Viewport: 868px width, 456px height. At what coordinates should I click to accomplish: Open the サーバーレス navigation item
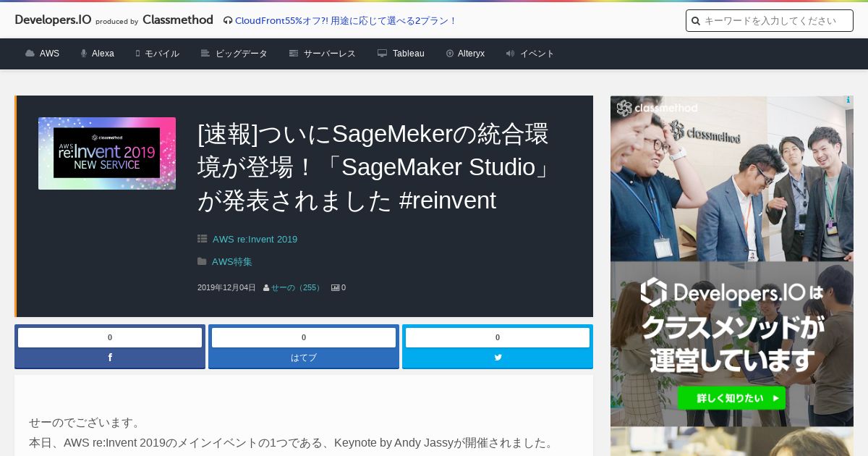323,54
